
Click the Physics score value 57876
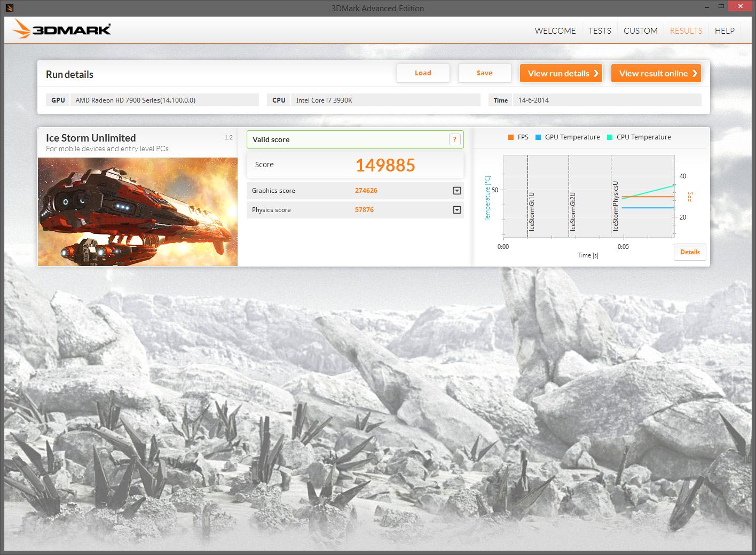(x=364, y=210)
